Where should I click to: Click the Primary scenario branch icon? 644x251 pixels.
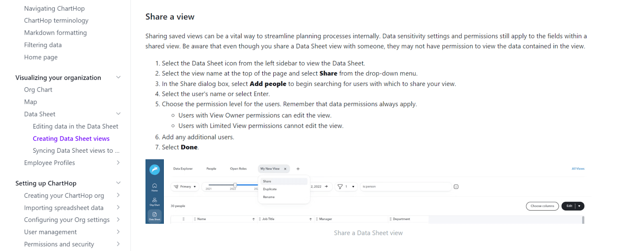point(176,187)
